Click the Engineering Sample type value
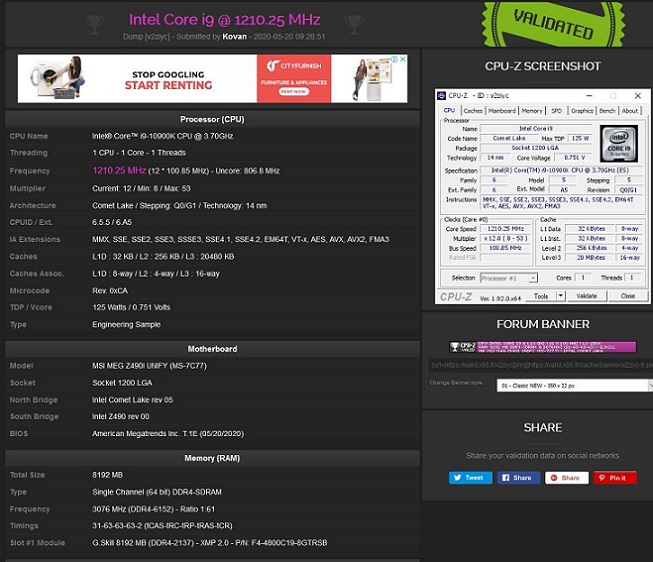 (x=126, y=324)
